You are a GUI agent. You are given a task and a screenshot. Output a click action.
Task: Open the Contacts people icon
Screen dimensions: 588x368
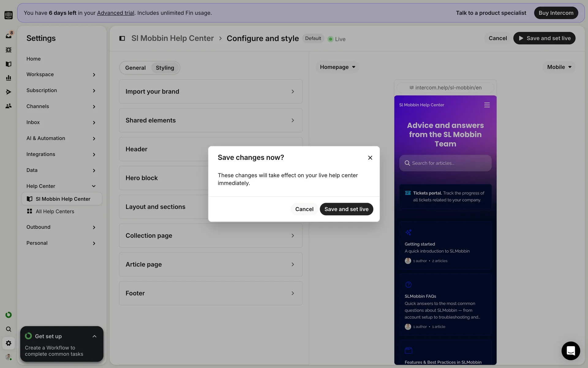click(x=9, y=106)
